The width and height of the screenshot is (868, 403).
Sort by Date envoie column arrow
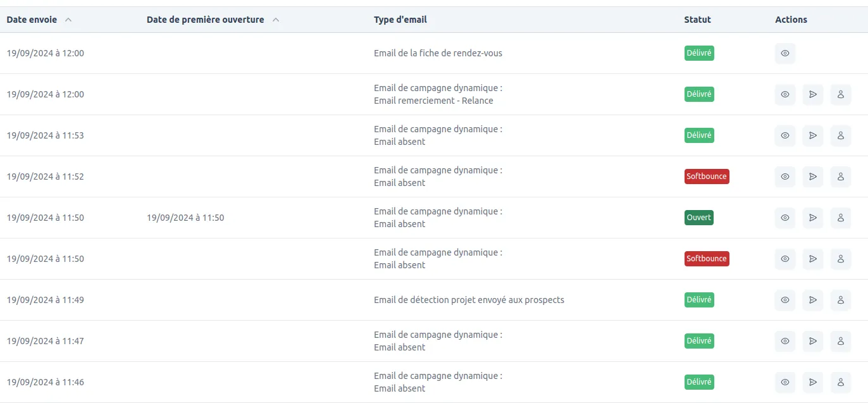(68, 20)
